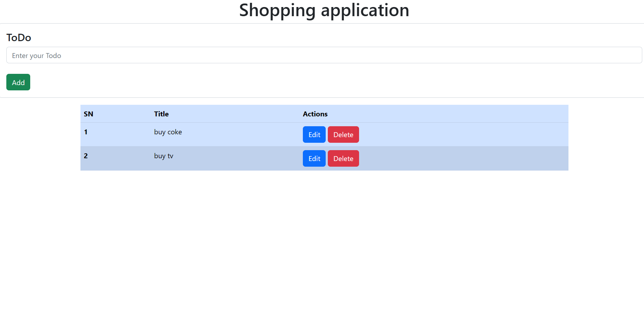Screen dimensions: 644x314
Task: Click serial number 2 in the table
Action: [86, 156]
